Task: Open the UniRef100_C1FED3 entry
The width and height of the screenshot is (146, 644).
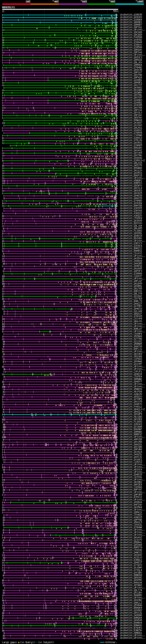Action: pos(131,359)
